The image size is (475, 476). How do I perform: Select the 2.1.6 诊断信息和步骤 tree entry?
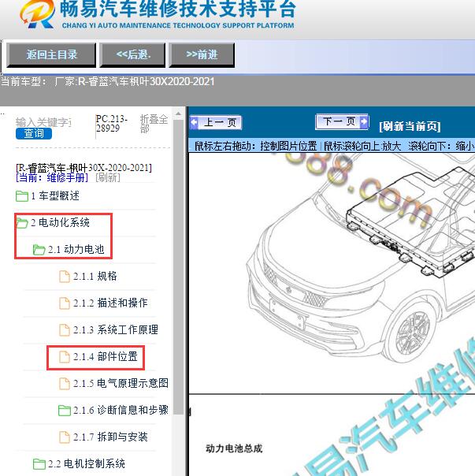point(121,410)
